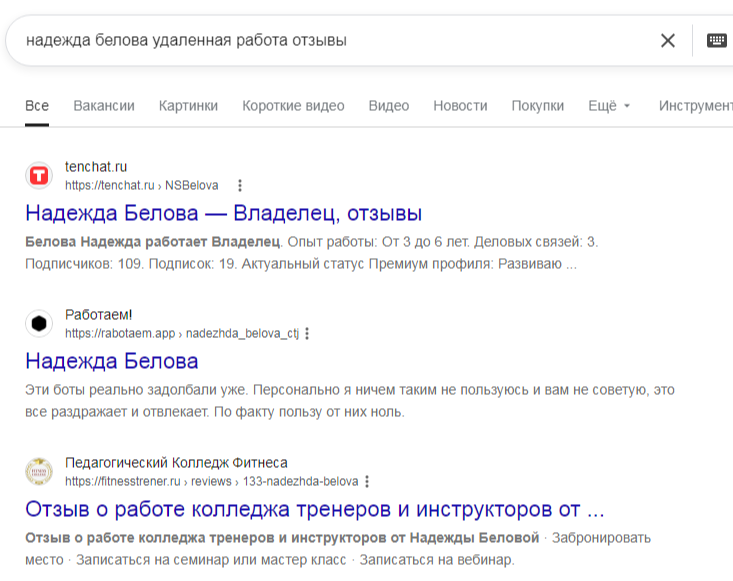Open the Короткие видео tab
The width and height of the screenshot is (733, 581).
pos(293,106)
